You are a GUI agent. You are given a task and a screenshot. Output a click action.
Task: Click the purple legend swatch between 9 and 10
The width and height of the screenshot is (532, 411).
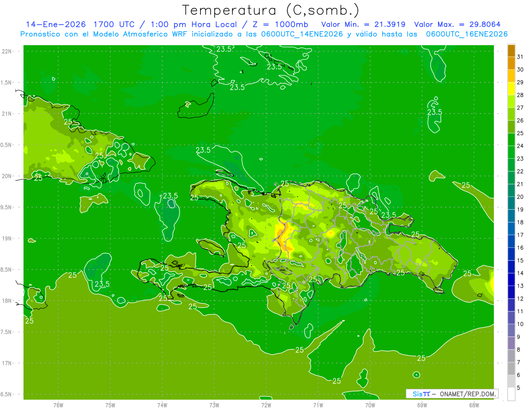point(511,330)
